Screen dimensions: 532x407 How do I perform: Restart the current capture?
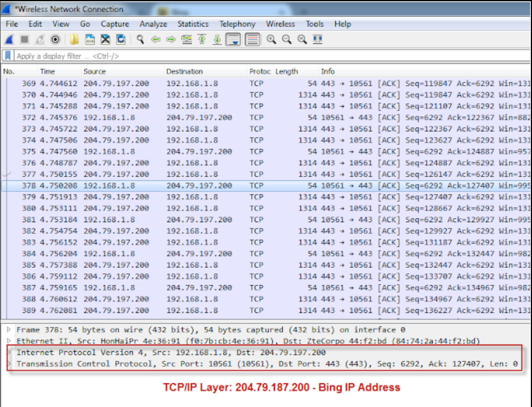39,39
